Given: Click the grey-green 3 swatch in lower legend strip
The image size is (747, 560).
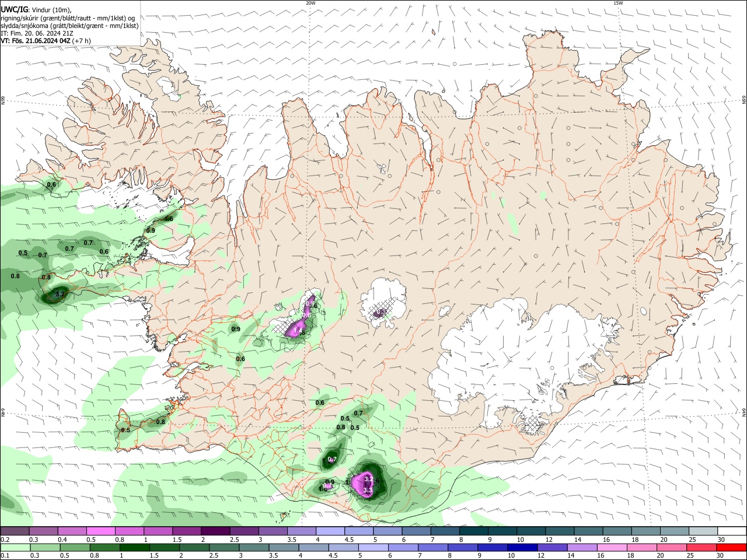Looking at the screenshot, I should click(x=254, y=547).
